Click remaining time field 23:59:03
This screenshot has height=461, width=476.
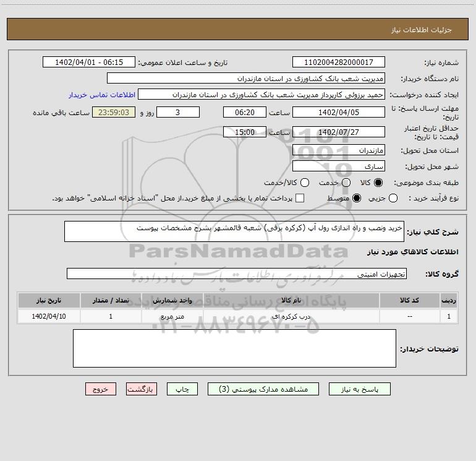pos(114,112)
